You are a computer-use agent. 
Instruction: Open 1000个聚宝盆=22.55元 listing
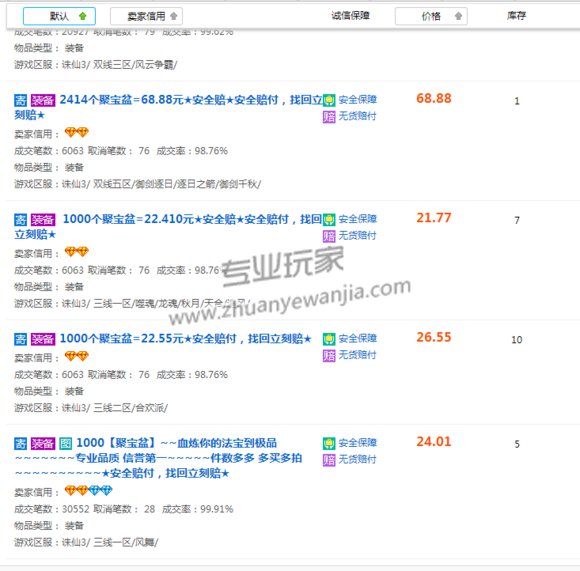(x=186, y=338)
